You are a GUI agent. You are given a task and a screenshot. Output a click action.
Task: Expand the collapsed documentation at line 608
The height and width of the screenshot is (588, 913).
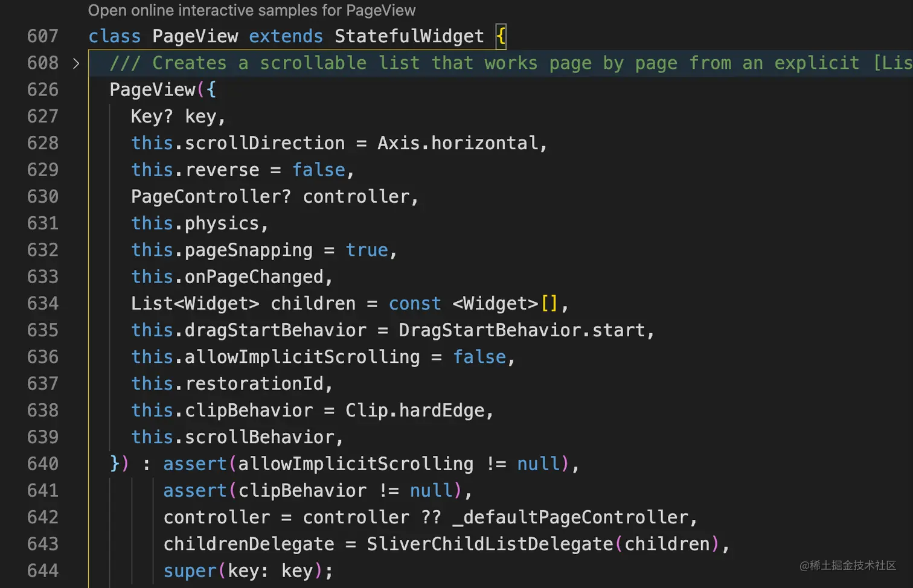pos(77,63)
